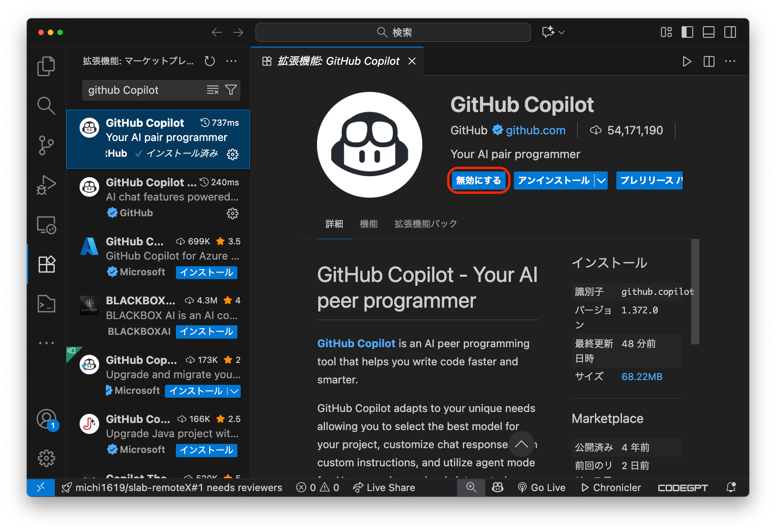The height and width of the screenshot is (532, 776).
Task: Open Manage settings gear in activity bar
Action: 46,458
